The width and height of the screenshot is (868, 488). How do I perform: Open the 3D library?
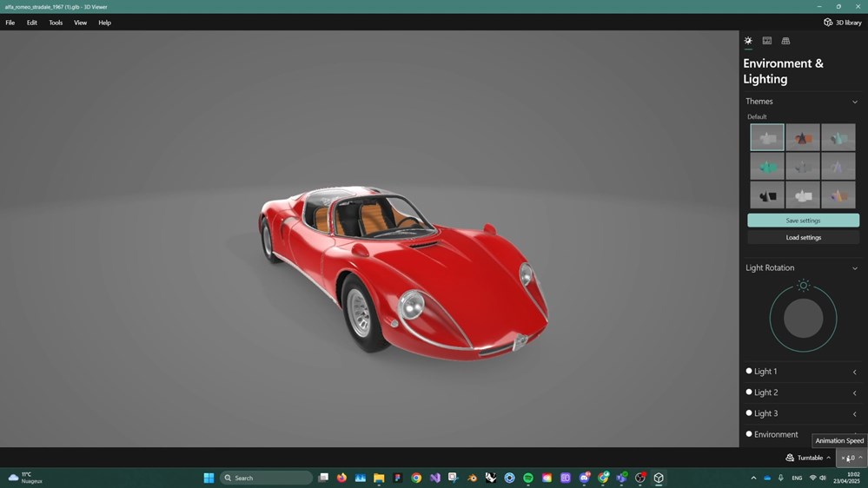pyautogui.click(x=843, y=23)
